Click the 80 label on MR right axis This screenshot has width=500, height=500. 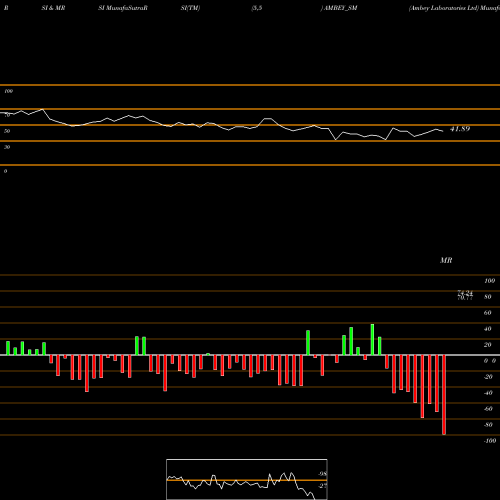[x=488, y=297]
